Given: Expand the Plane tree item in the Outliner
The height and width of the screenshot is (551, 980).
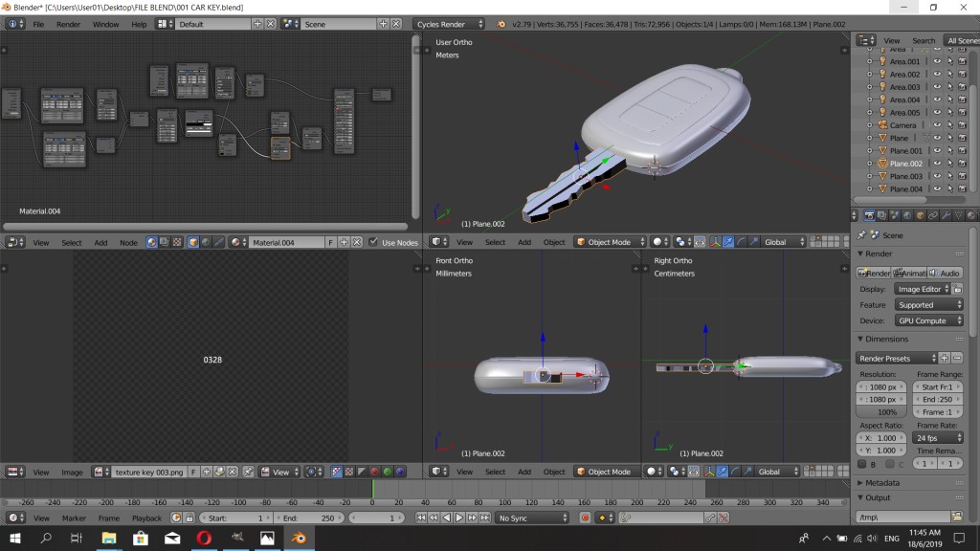Looking at the screenshot, I should (x=870, y=136).
